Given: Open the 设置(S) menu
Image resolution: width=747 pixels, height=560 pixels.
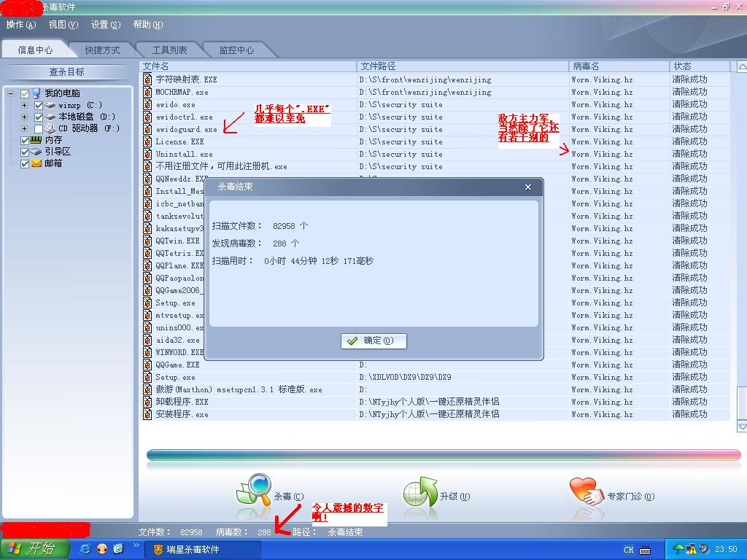Looking at the screenshot, I should [x=106, y=24].
